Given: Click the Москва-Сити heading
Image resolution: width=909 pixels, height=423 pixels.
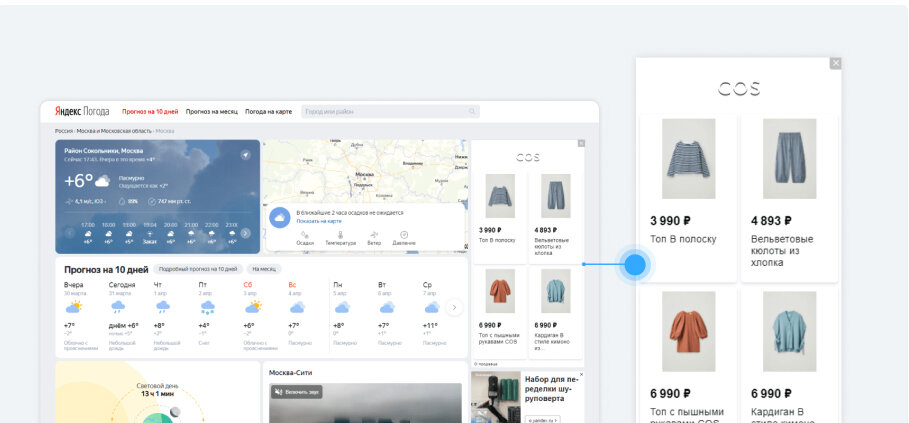Looking at the screenshot, I should (x=290, y=373).
